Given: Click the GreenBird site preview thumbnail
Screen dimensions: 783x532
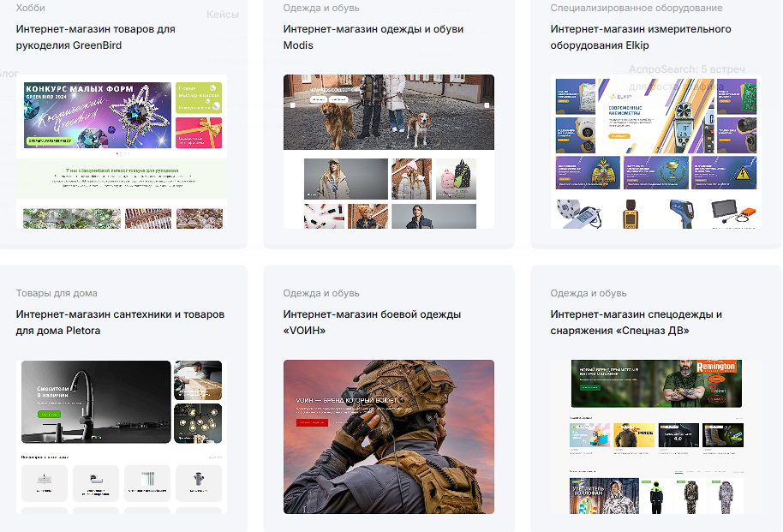Looking at the screenshot, I should pos(122,152).
